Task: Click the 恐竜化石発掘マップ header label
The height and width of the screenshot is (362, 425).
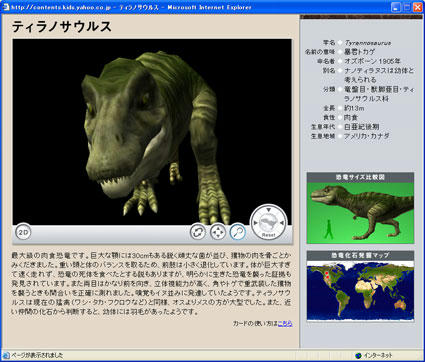Action: point(360,256)
